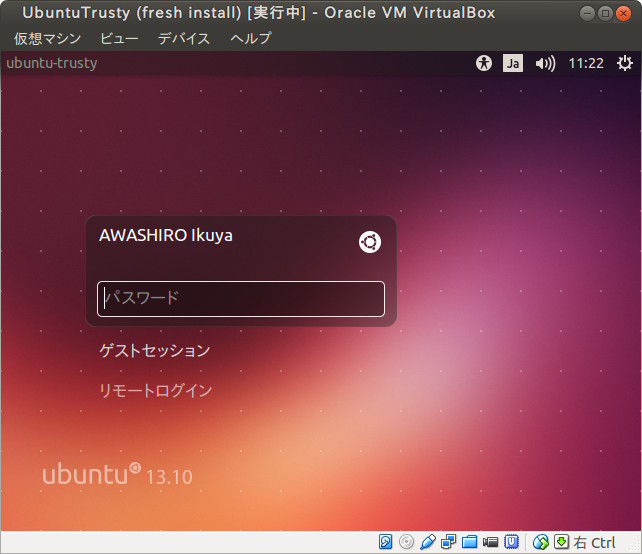Maximize the VirtualBox window

coord(605,14)
